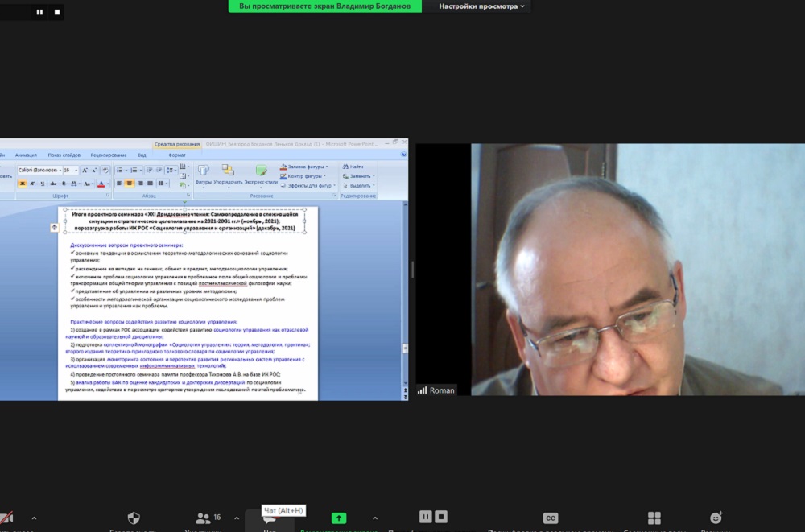Screen dimensions: 805x532
Task: Toggle center text alignment in ribbon
Action: [129, 184]
